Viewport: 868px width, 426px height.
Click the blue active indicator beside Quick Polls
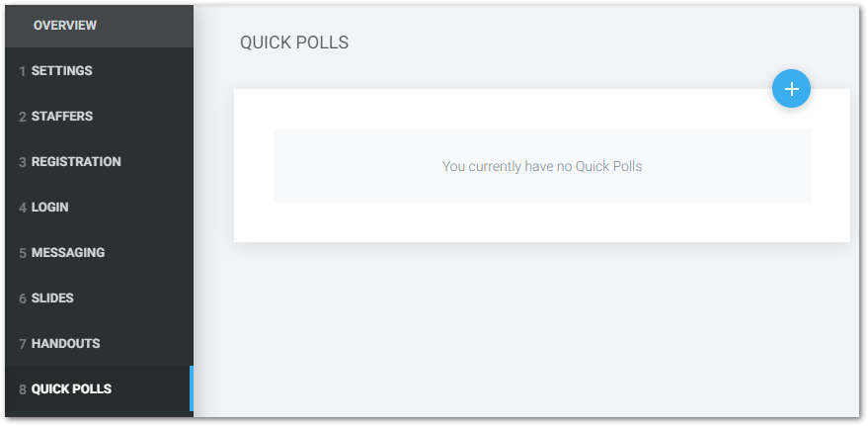tap(192, 388)
